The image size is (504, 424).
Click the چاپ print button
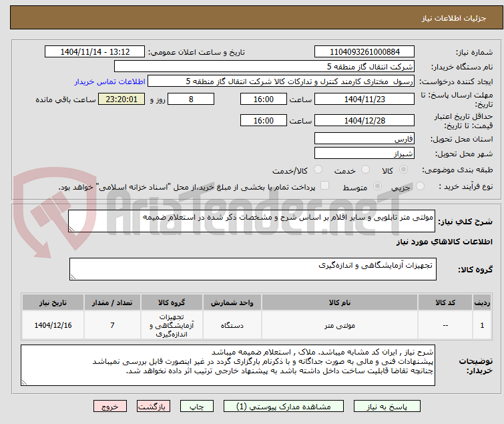click(197, 407)
